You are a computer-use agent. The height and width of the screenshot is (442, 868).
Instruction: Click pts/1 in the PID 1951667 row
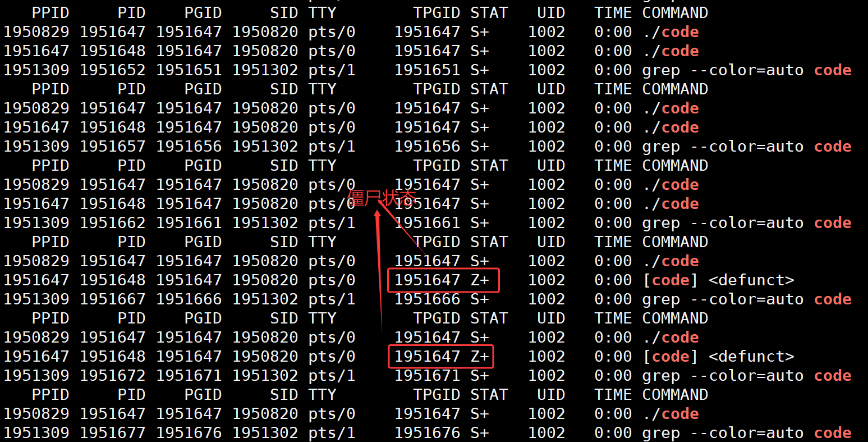(x=332, y=299)
